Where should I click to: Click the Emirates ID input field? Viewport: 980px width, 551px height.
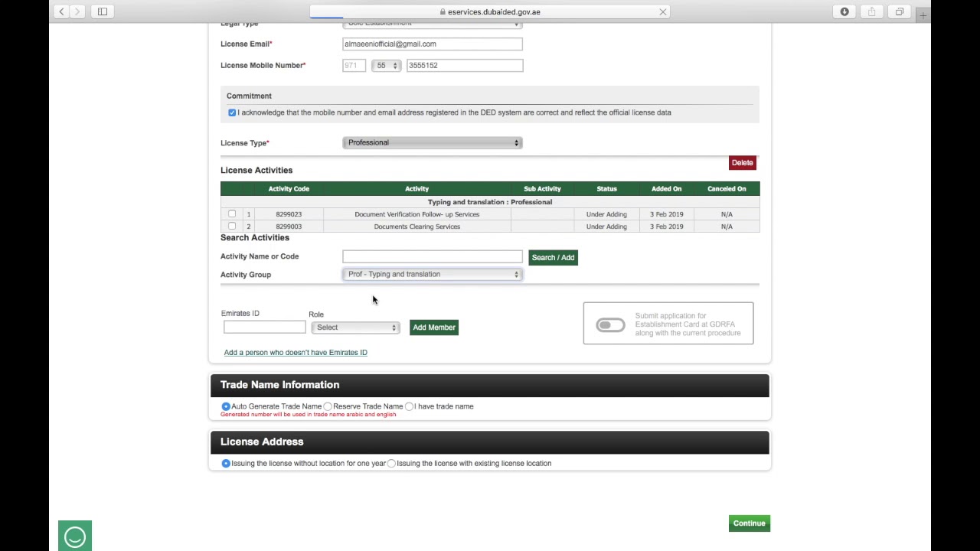pos(264,328)
